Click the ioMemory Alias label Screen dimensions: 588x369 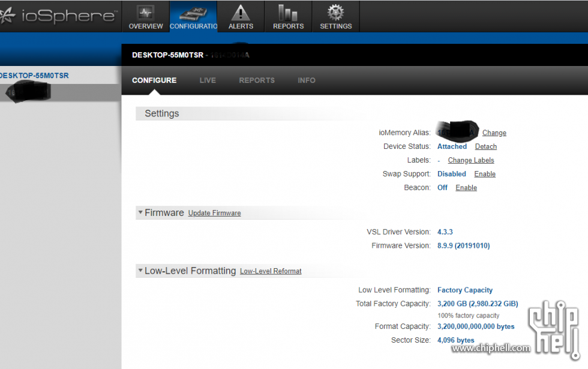tap(404, 133)
